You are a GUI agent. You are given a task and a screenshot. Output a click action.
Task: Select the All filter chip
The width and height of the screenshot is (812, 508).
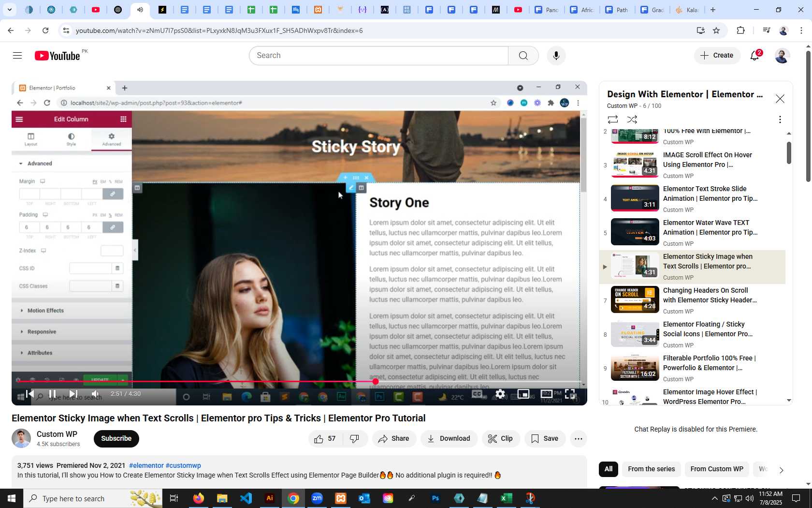609,469
